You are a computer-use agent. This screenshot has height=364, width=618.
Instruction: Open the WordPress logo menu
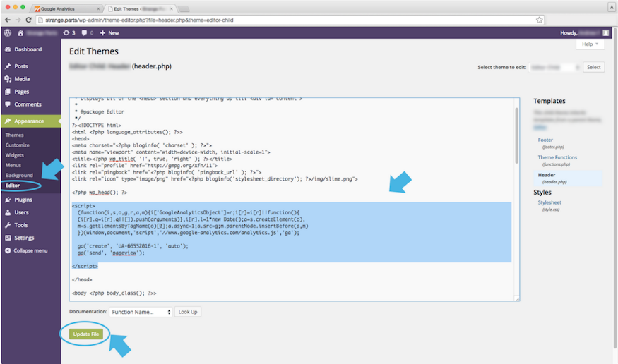coord(8,32)
